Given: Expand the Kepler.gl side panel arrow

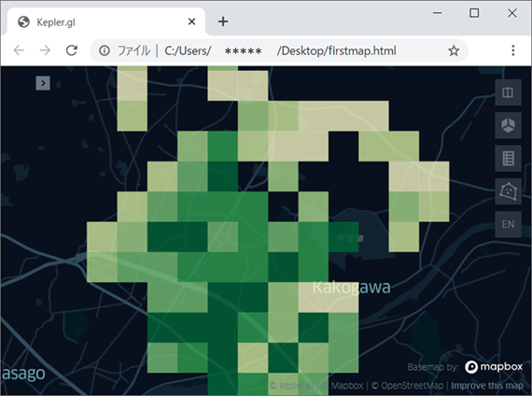Looking at the screenshot, I should click(43, 83).
